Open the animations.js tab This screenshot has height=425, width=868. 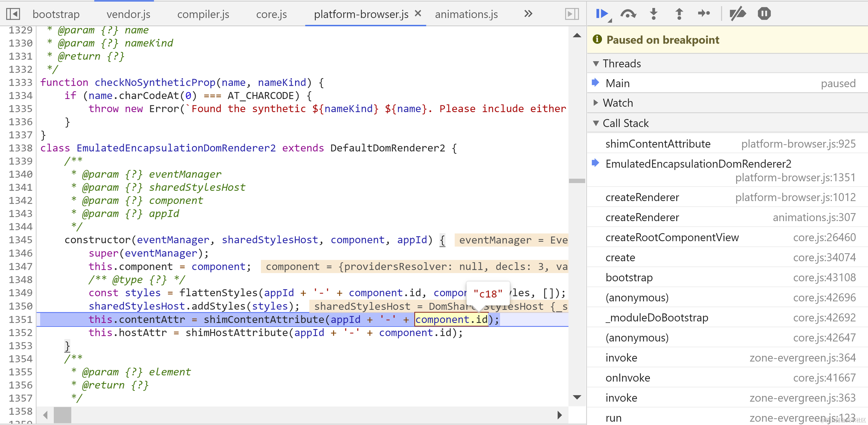pyautogui.click(x=466, y=14)
